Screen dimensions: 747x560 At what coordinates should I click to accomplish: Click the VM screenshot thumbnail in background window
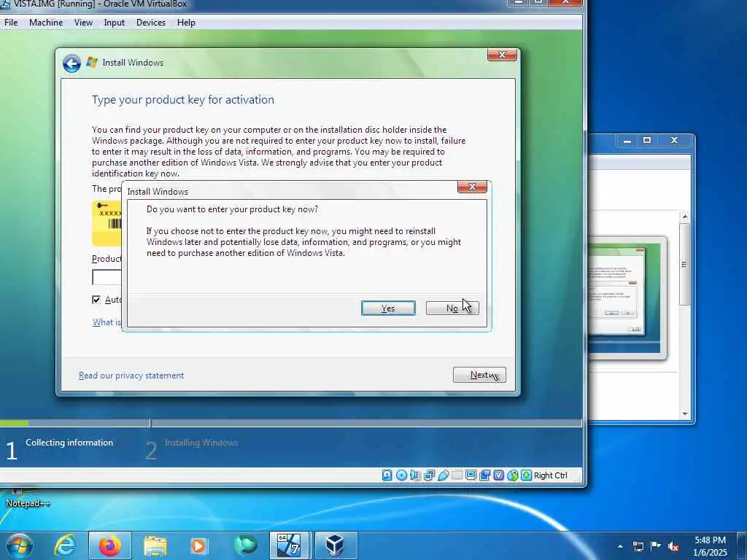click(x=625, y=298)
